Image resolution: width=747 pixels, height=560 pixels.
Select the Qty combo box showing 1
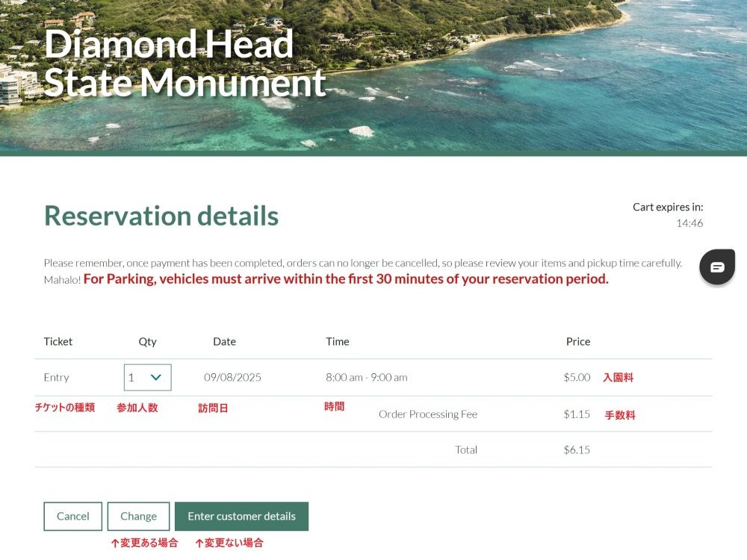[x=148, y=378]
